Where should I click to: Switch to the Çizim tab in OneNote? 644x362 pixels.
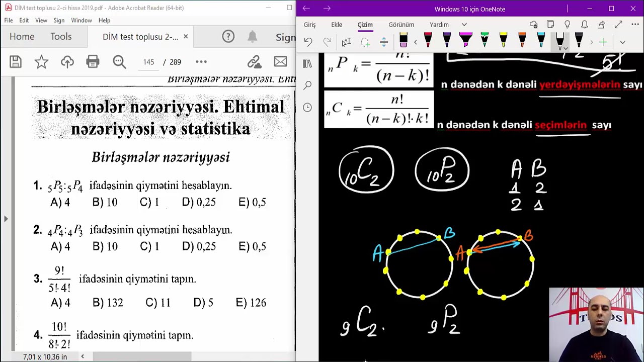click(x=365, y=25)
